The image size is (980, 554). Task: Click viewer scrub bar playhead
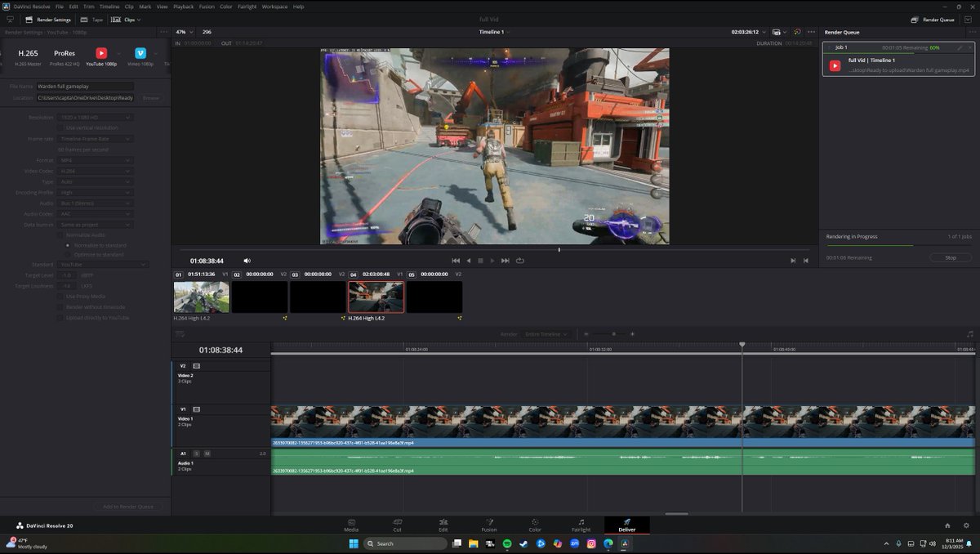tap(559, 249)
